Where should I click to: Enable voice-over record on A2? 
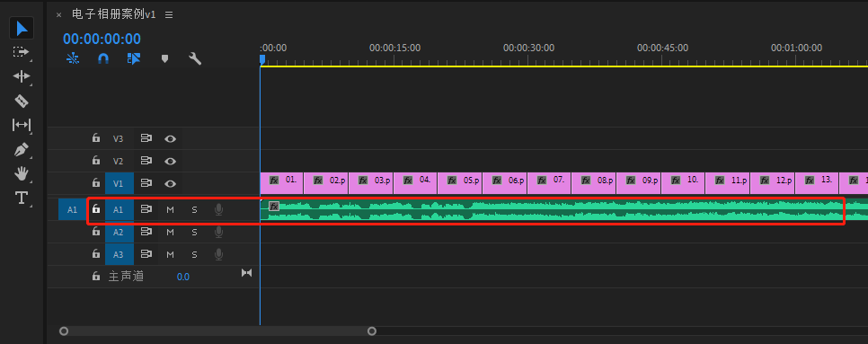[x=219, y=233]
